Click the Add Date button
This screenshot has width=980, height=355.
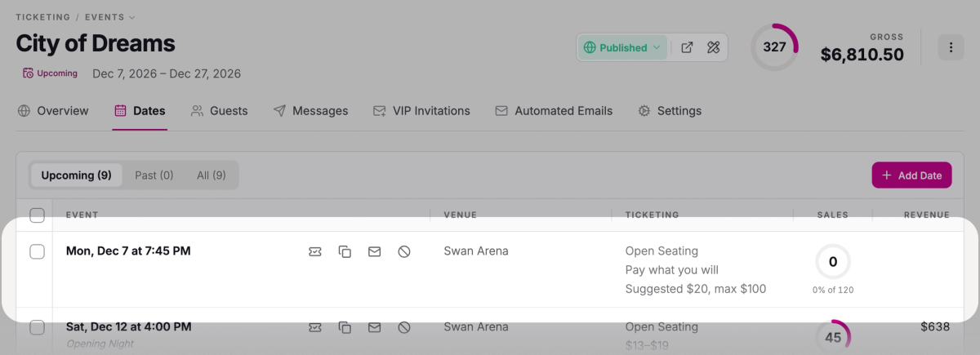click(x=911, y=175)
